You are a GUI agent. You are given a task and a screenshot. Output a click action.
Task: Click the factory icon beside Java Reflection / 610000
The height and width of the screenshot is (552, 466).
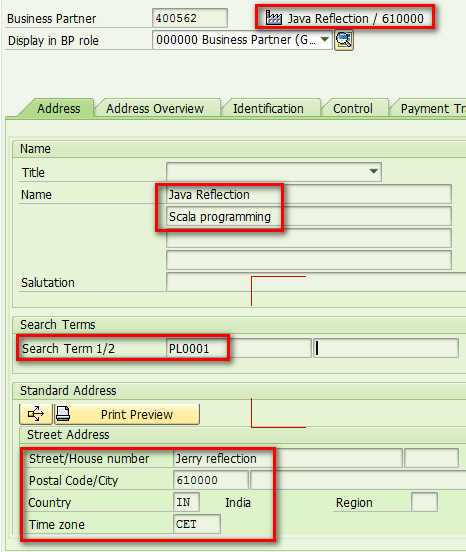click(273, 18)
